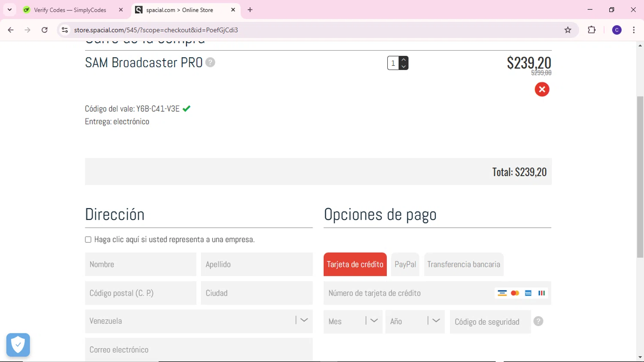This screenshot has width=644, height=362.
Task: Click the SAM Broadcaster PRO product name
Action: tap(144, 63)
